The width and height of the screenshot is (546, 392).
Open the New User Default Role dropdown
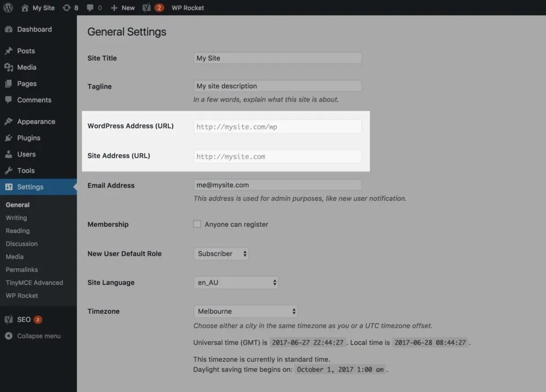point(221,254)
